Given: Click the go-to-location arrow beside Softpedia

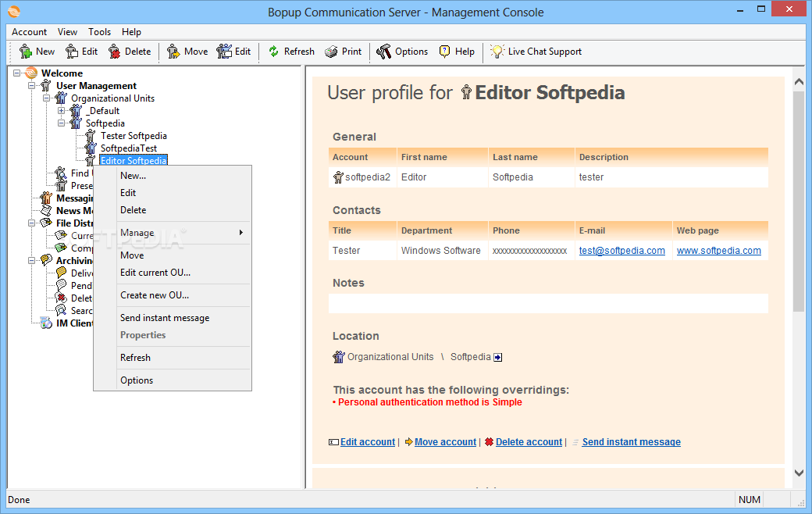Looking at the screenshot, I should (x=497, y=357).
